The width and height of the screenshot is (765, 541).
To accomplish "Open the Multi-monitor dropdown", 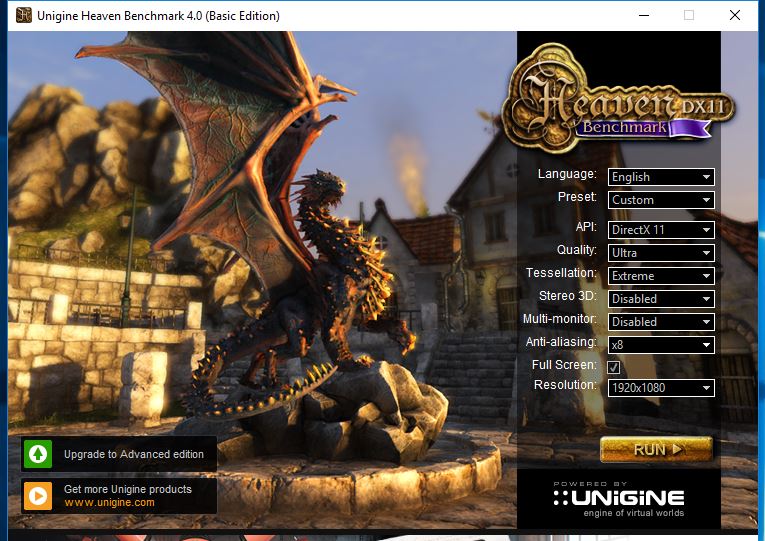I will (x=661, y=321).
